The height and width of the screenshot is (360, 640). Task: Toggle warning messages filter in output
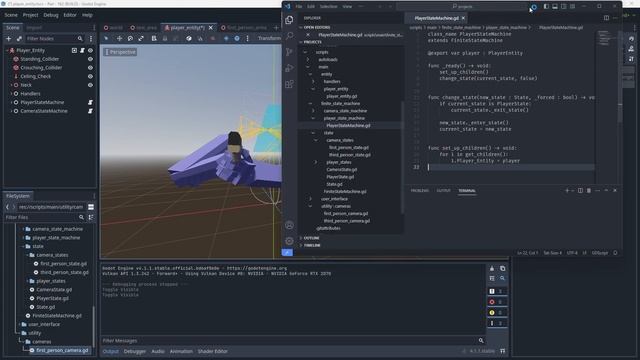click(x=497, y=313)
